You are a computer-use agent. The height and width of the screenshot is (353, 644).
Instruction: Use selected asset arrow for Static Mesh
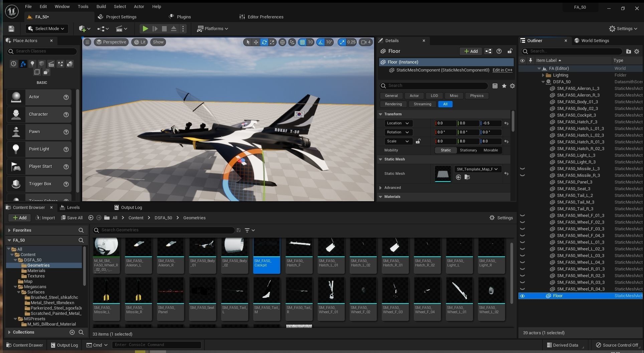[459, 177]
